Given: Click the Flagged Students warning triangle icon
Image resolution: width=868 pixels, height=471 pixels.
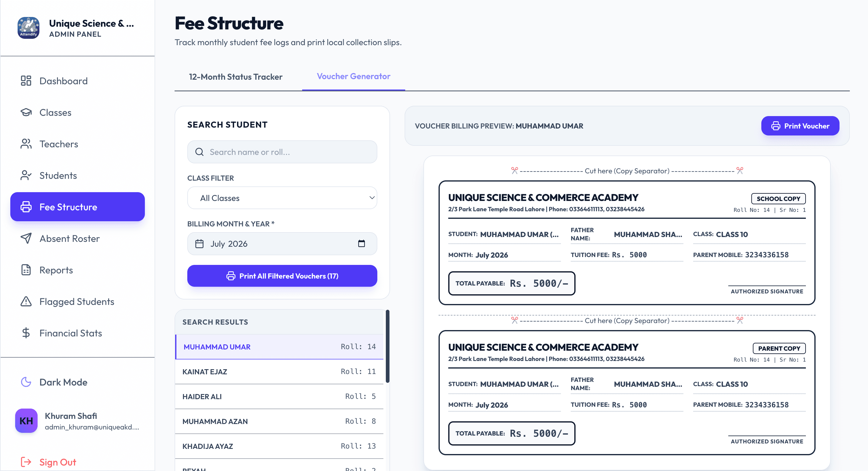Looking at the screenshot, I should [26, 301].
